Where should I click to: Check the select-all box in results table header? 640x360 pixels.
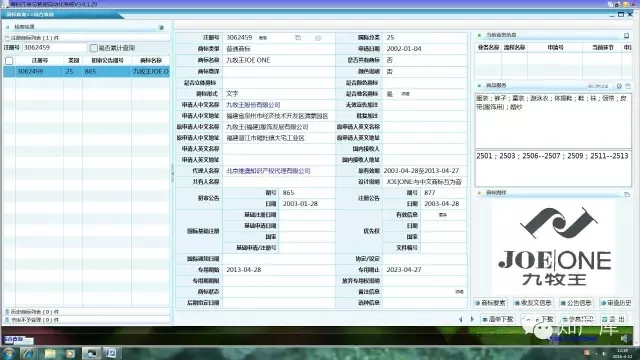(9, 61)
